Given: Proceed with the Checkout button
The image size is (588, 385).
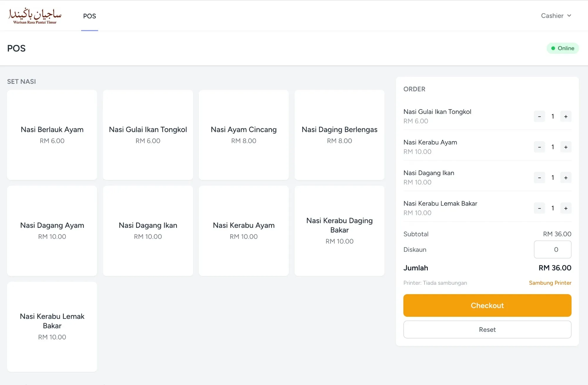Looking at the screenshot, I should (x=487, y=305).
